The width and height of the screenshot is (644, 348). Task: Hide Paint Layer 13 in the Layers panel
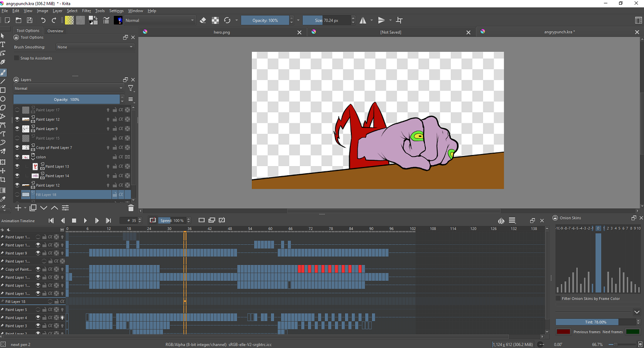17,166
